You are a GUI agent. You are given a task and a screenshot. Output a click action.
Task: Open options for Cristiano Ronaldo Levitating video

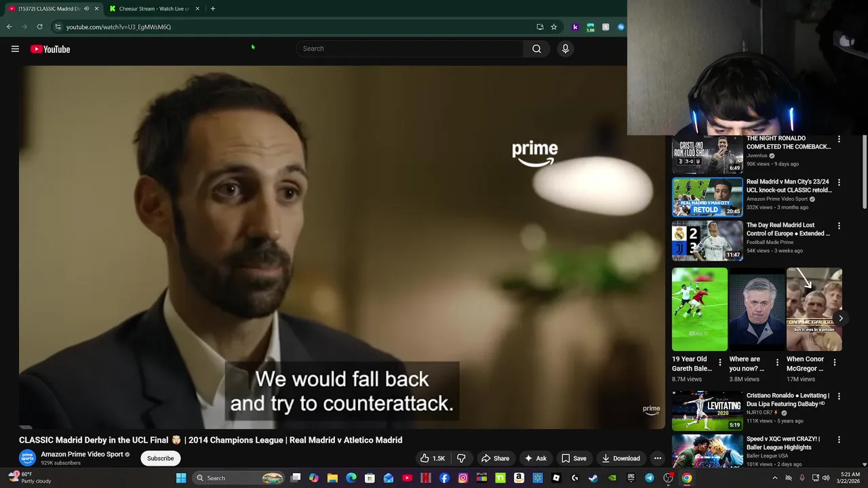[x=839, y=396]
